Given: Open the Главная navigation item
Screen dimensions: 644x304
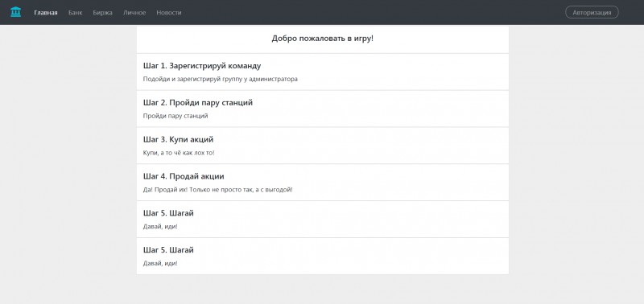Looking at the screenshot, I should tap(46, 13).
